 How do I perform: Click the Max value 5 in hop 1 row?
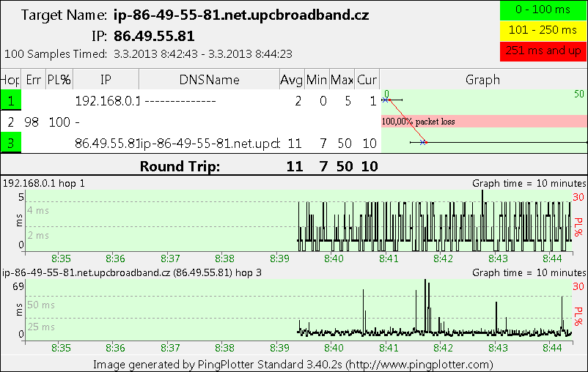pyautogui.click(x=348, y=101)
